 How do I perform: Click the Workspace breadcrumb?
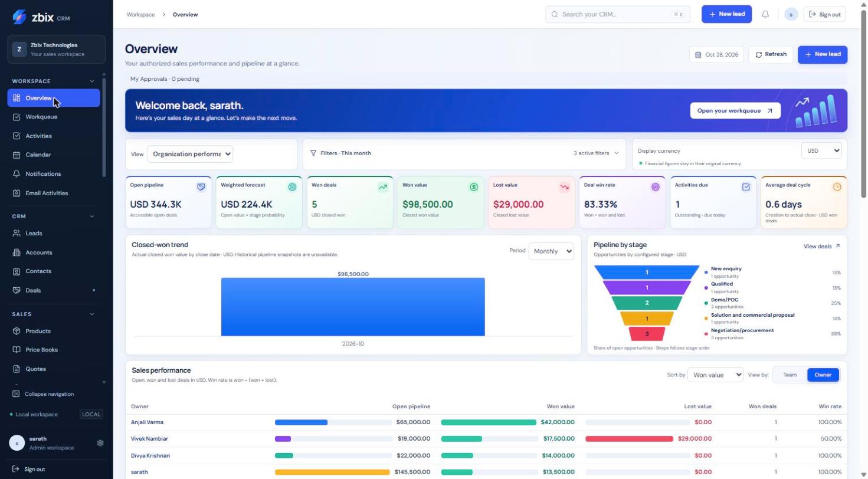(x=140, y=15)
